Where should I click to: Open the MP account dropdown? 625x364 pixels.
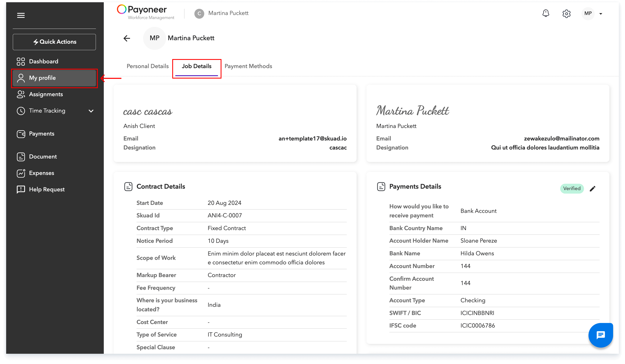[x=588, y=14]
